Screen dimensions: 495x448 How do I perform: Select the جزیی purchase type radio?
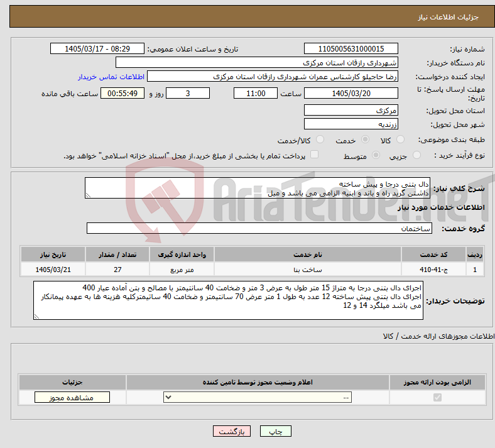coord(416,155)
